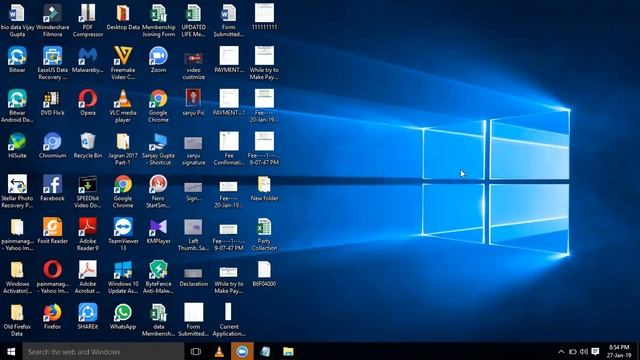Select the 111111111 document icon
The width and height of the screenshot is (640, 360).
(x=264, y=16)
